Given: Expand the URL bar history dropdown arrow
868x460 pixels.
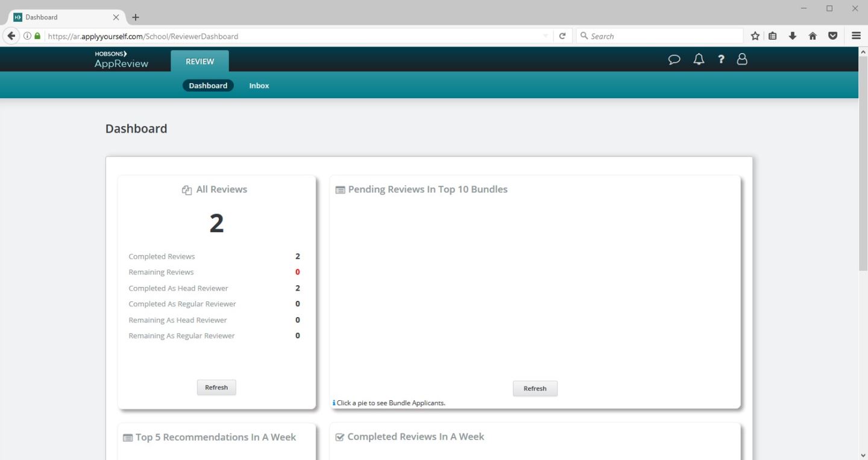Looking at the screenshot, I should click(546, 36).
